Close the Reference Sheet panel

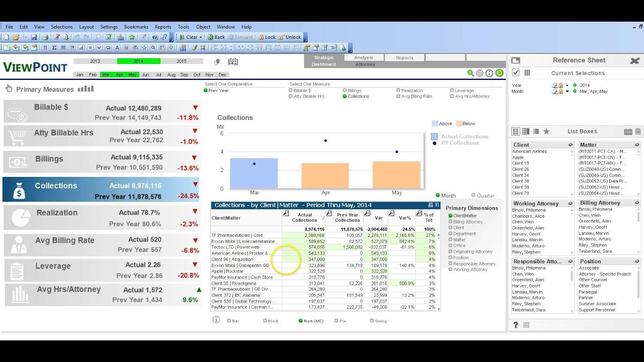pos(635,61)
